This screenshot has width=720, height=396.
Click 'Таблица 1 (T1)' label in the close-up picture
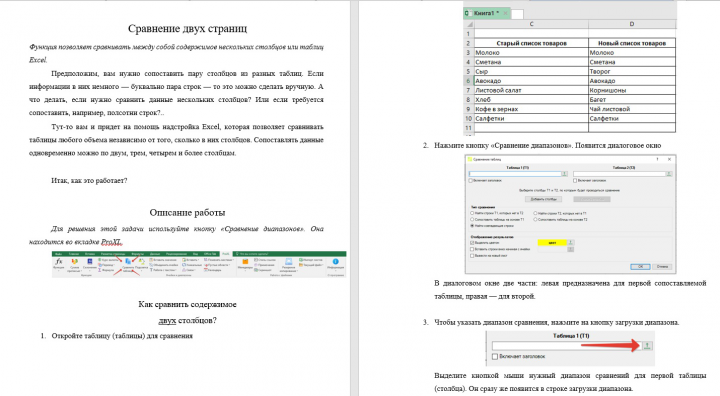(571, 336)
